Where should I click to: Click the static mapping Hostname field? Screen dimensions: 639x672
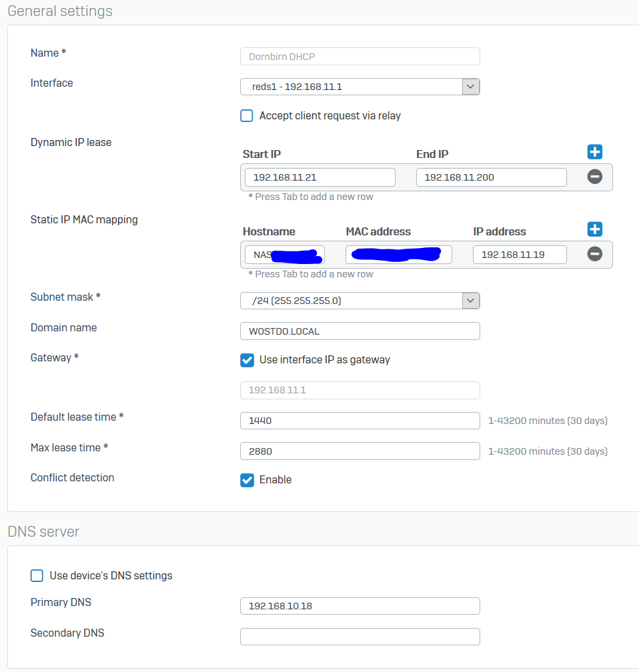(x=284, y=255)
